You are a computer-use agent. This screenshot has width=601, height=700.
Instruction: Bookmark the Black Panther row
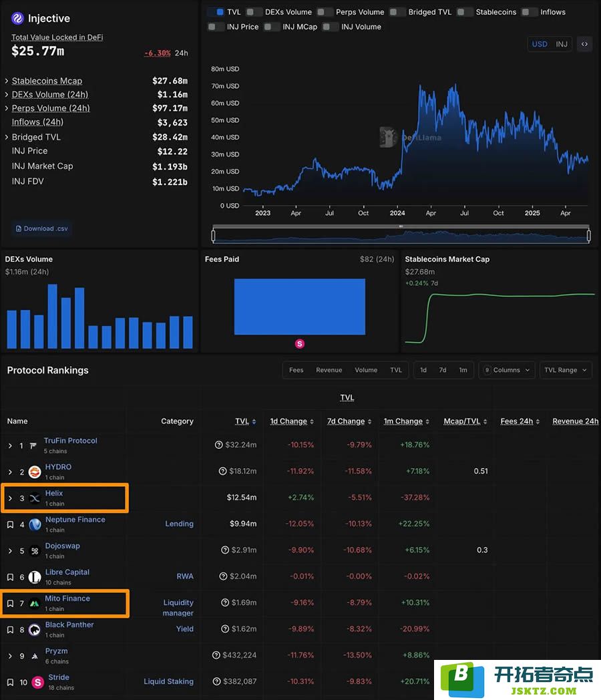[x=10, y=630]
